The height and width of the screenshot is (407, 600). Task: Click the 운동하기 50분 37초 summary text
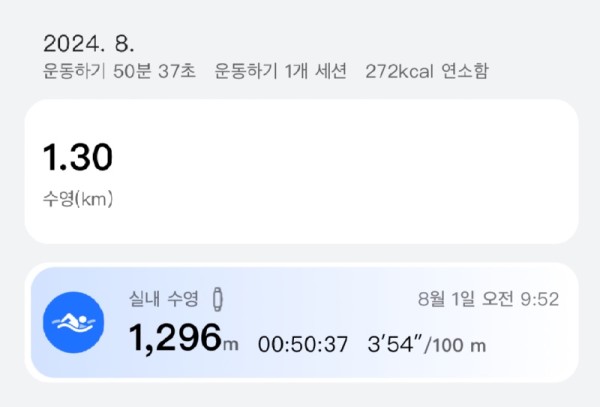(x=119, y=71)
